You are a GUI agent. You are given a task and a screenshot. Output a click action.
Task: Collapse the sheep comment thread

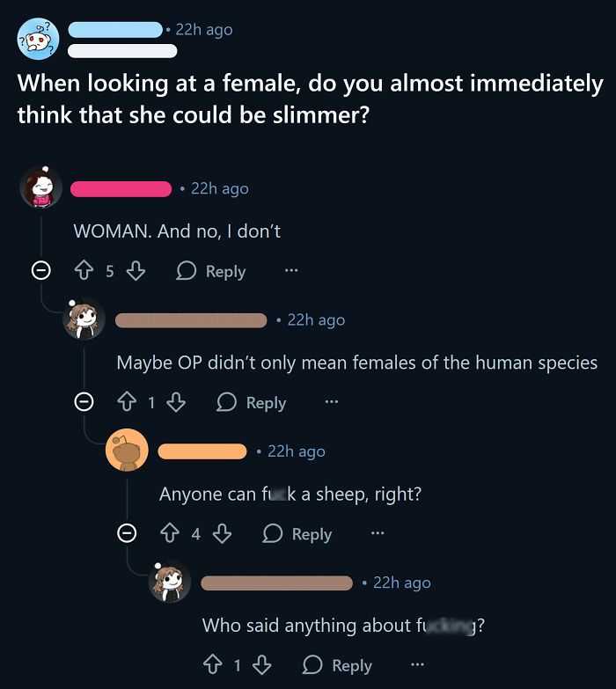point(128,534)
